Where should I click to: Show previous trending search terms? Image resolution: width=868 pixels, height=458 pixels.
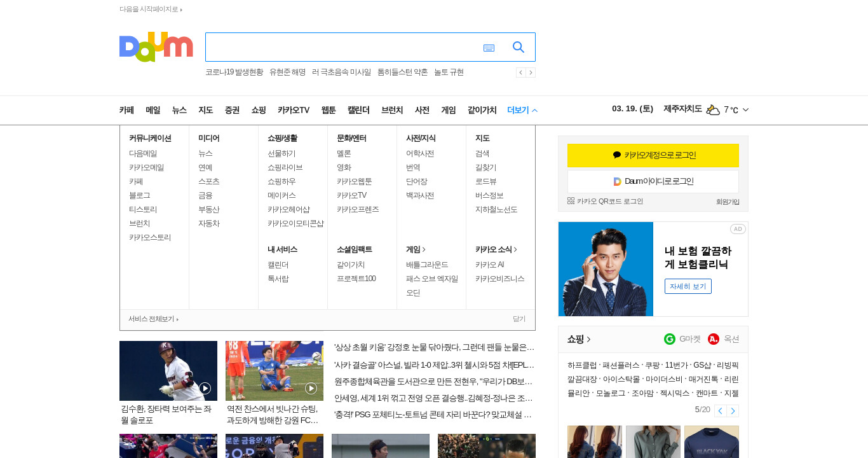(520, 73)
